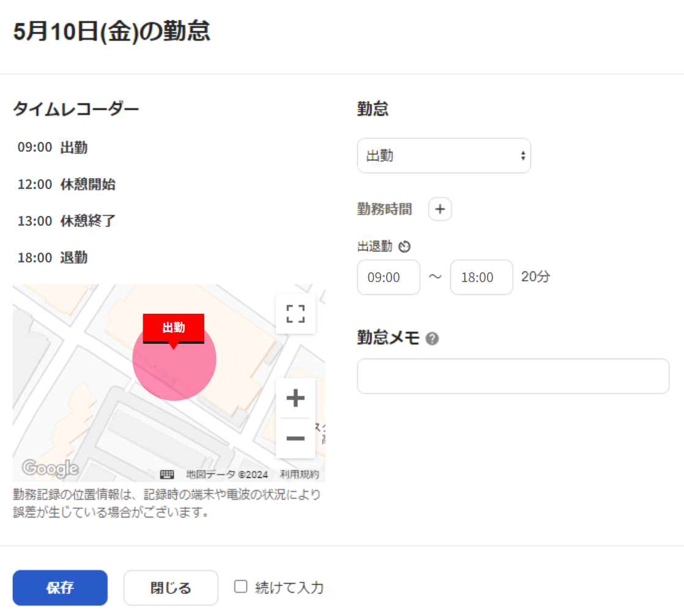Open map keyboard shortcuts icon

(x=166, y=474)
